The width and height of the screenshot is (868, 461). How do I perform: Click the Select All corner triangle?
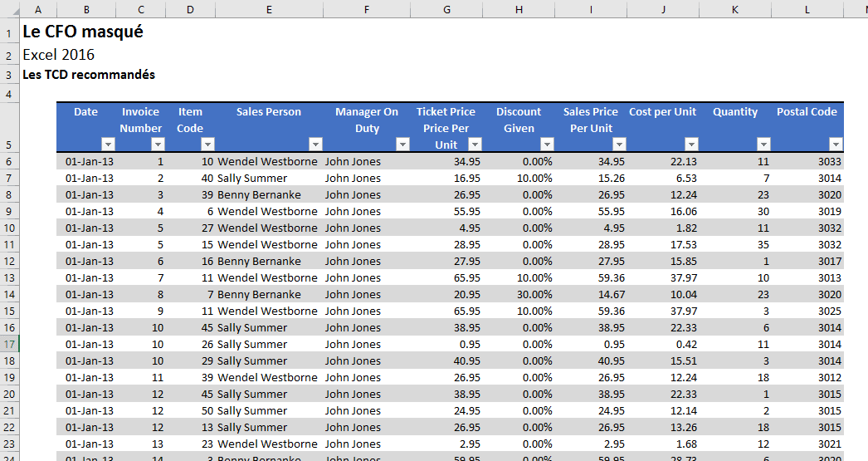tap(10, 9)
